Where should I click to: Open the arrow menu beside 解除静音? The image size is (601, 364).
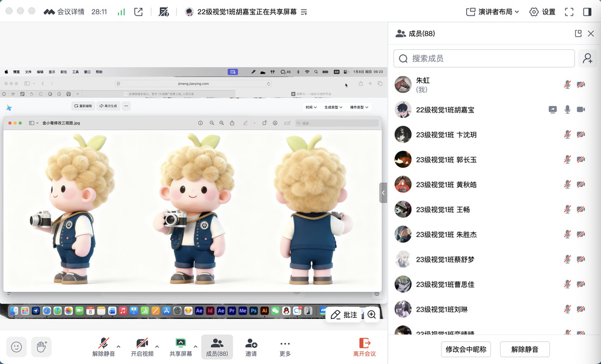pyautogui.click(x=119, y=347)
